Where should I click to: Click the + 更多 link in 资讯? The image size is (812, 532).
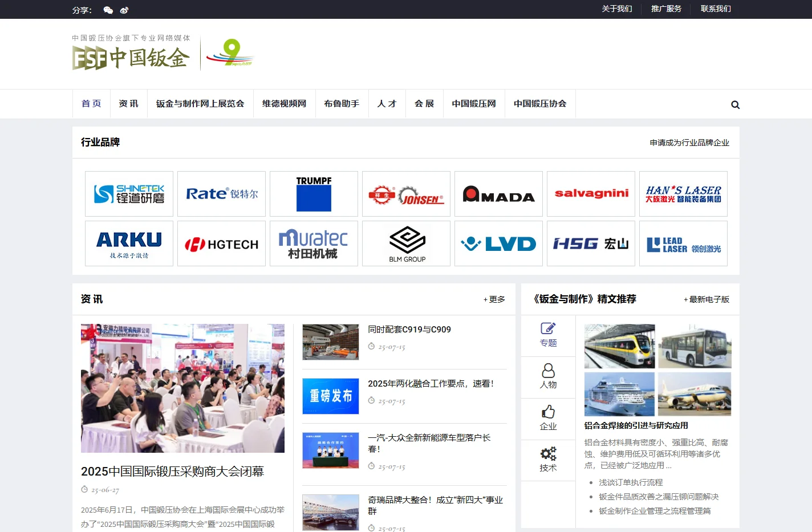494,299
